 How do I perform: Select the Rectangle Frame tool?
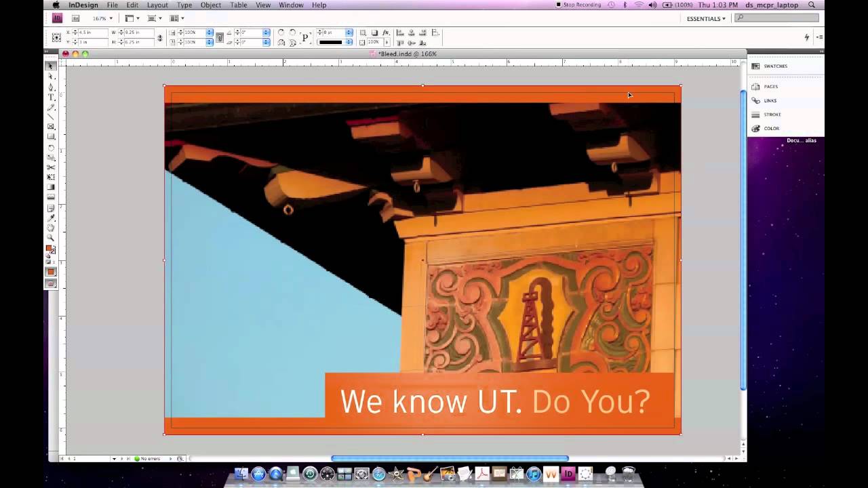click(x=51, y=127)
